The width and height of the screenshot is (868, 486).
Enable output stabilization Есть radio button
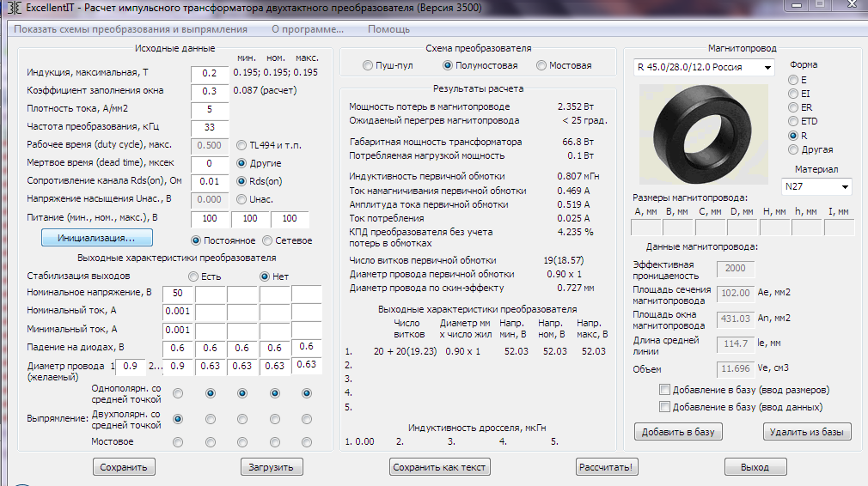(193, 276)
